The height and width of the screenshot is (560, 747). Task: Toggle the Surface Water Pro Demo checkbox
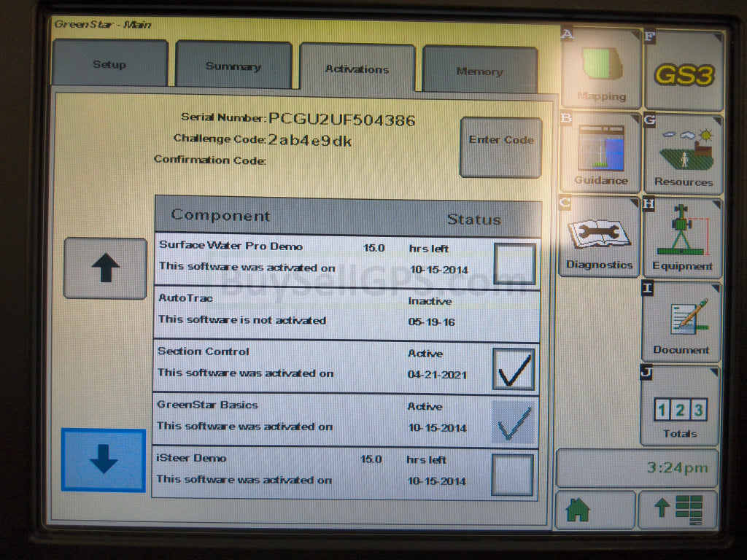(514, 263)
